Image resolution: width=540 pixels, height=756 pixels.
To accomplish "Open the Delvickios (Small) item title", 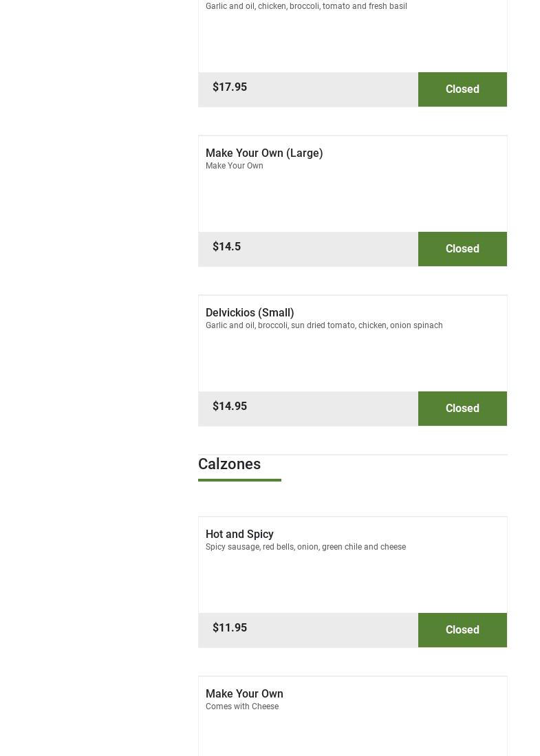I will pos(250,313).
